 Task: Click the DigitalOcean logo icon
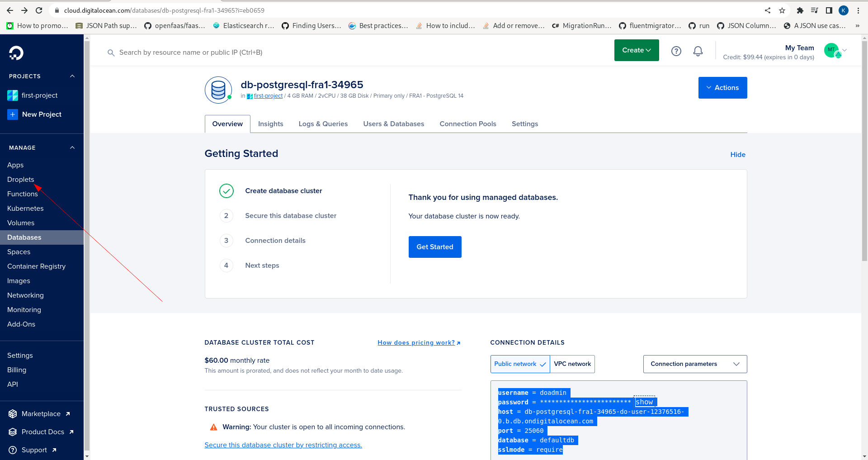click(x=16, y=53)
